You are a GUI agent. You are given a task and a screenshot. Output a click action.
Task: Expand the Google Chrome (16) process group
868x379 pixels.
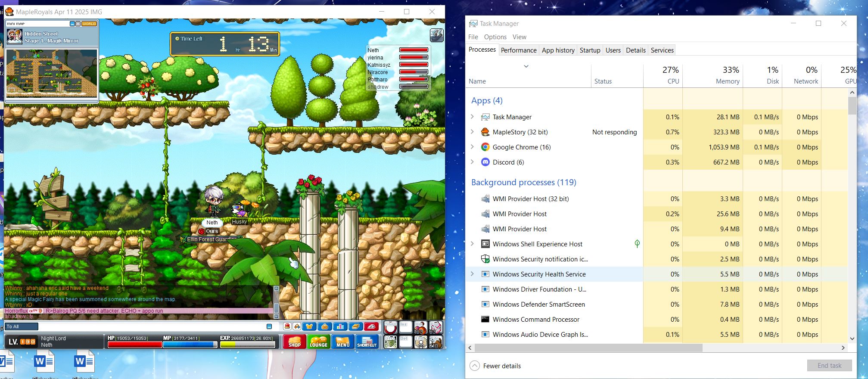pos(472,147)
